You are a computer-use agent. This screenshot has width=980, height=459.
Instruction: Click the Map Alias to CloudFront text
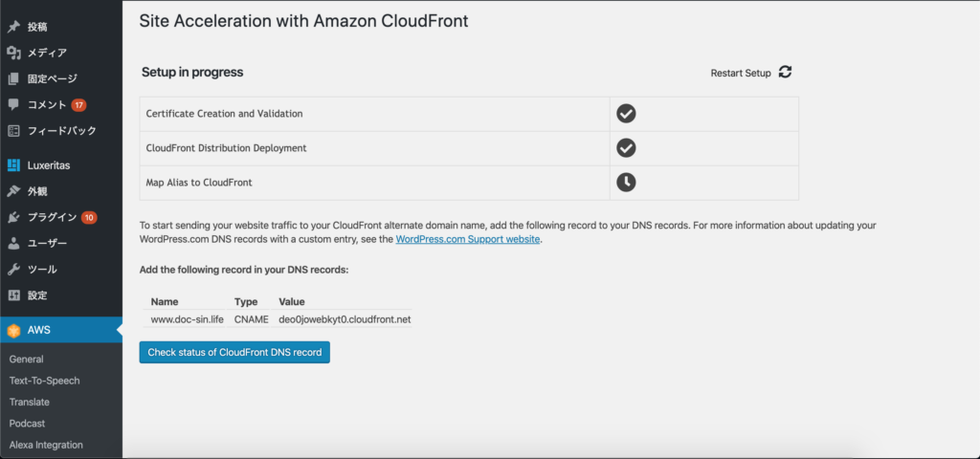tap(199, 183)
